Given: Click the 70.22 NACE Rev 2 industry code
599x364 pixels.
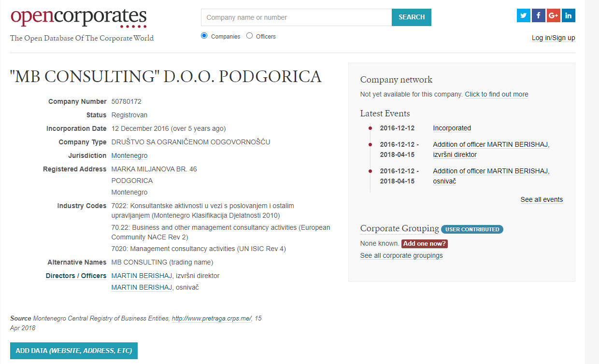Looking at the screenshot, I should click(x=221, y=232).
